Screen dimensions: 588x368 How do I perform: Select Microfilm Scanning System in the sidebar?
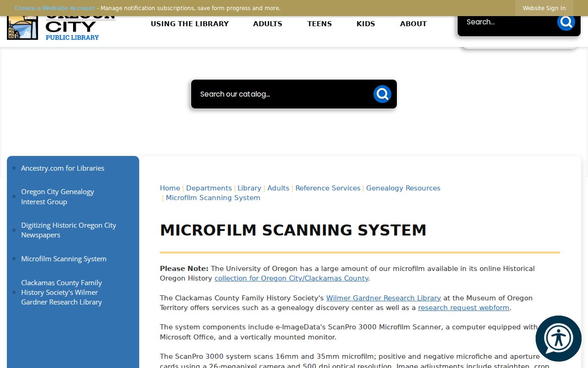64,259
